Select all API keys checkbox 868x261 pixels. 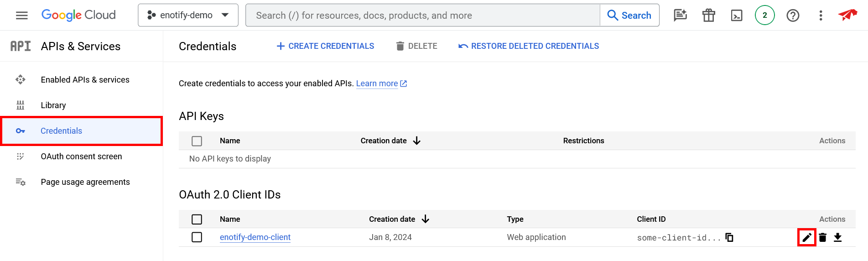[x=197, y=141]
